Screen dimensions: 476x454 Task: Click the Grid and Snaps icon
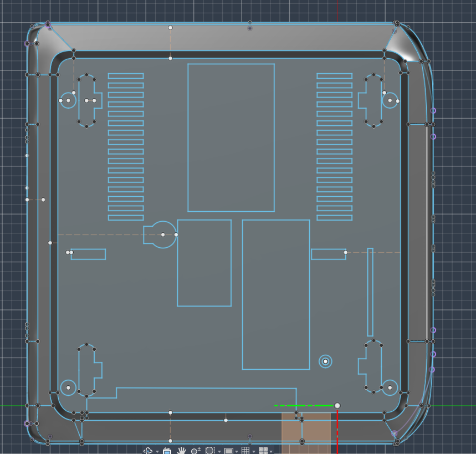tap(245, 451)
